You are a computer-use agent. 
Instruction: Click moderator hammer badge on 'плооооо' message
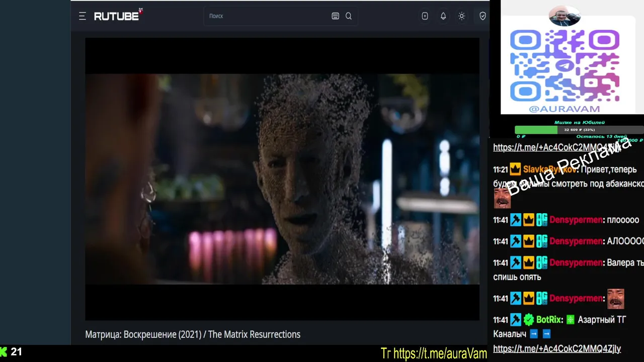click(x=516, y=220)
